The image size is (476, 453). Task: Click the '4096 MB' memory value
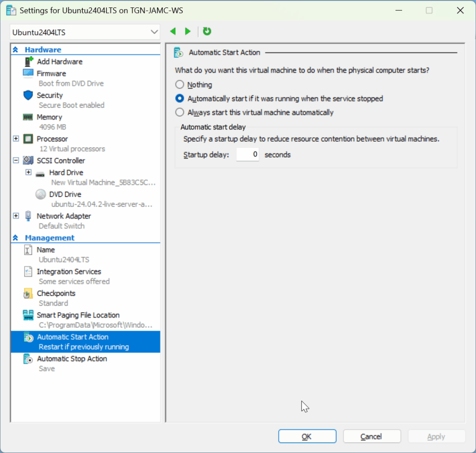coord(53,127)
